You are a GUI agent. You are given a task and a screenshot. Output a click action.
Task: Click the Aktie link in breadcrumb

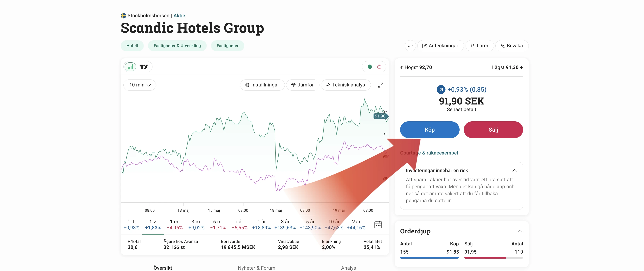[x=179, y=16]
